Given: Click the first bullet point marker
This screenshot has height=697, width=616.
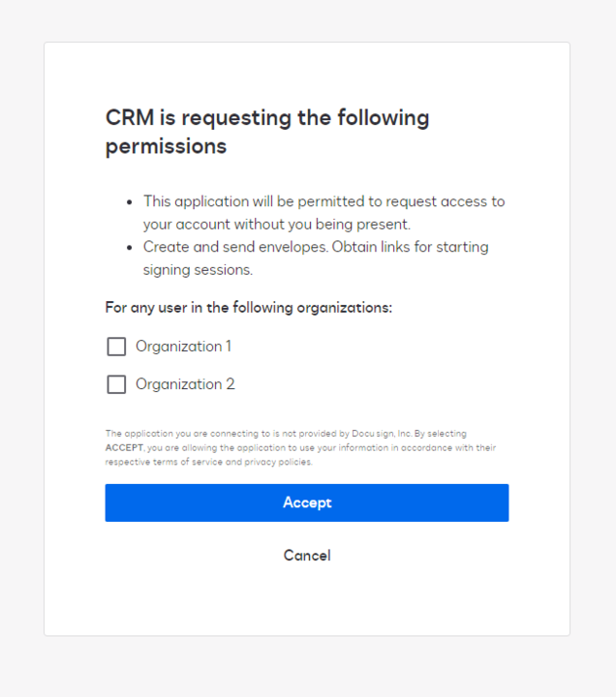Looking at the screenshot, I should [x=130, y=202].
